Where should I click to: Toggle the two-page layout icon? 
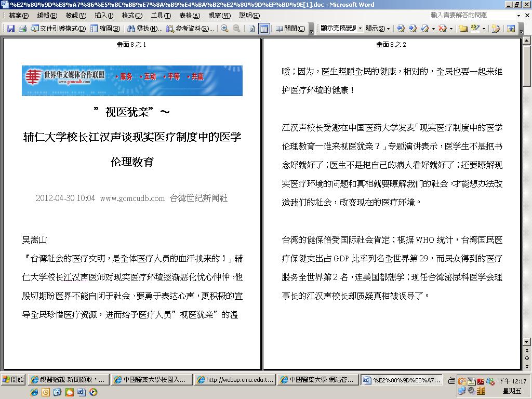coord(264,29)
